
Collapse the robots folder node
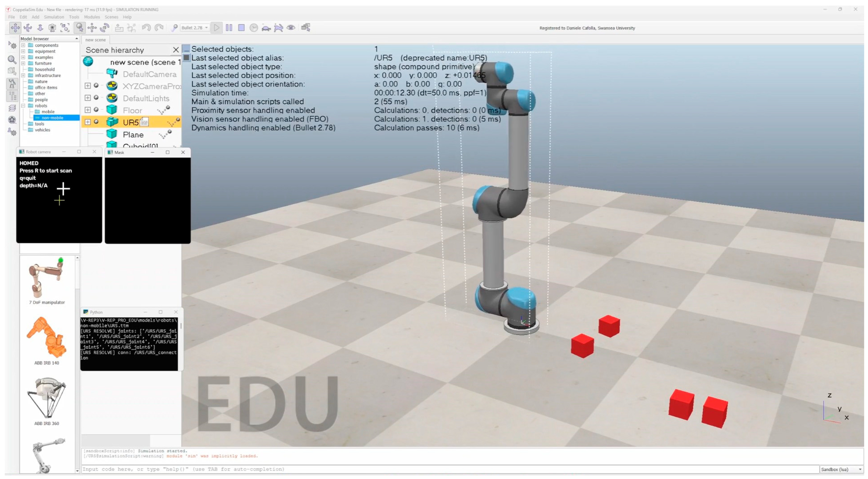23,106
